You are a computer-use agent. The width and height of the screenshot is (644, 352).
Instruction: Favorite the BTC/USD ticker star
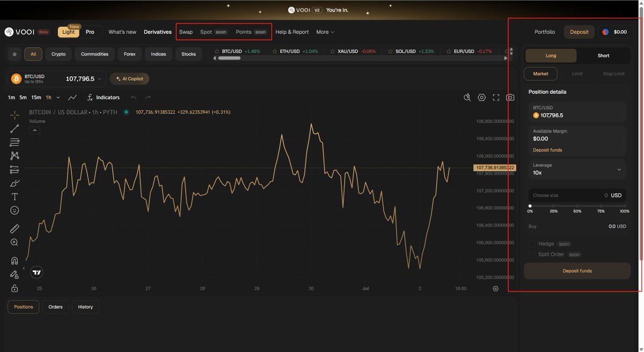[217, 52]
